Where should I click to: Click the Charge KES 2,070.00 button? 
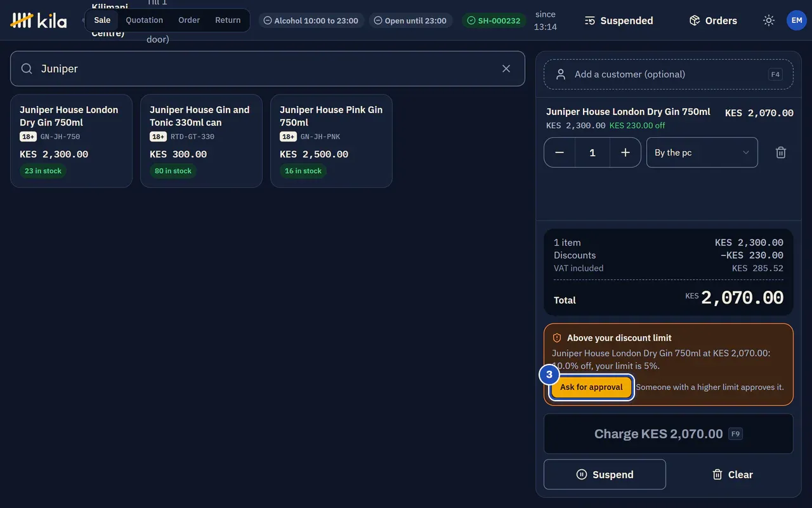click(669, 434)
